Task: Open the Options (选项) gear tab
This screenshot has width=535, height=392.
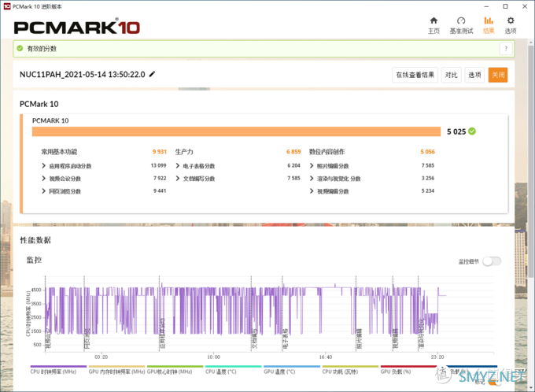Action: (x=511, y=25)
